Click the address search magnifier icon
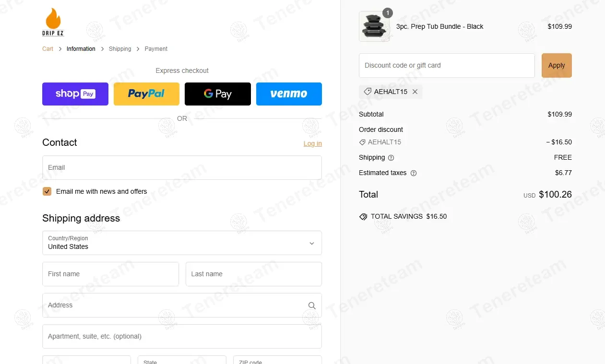The image size is (605, 364). point(312,305)
